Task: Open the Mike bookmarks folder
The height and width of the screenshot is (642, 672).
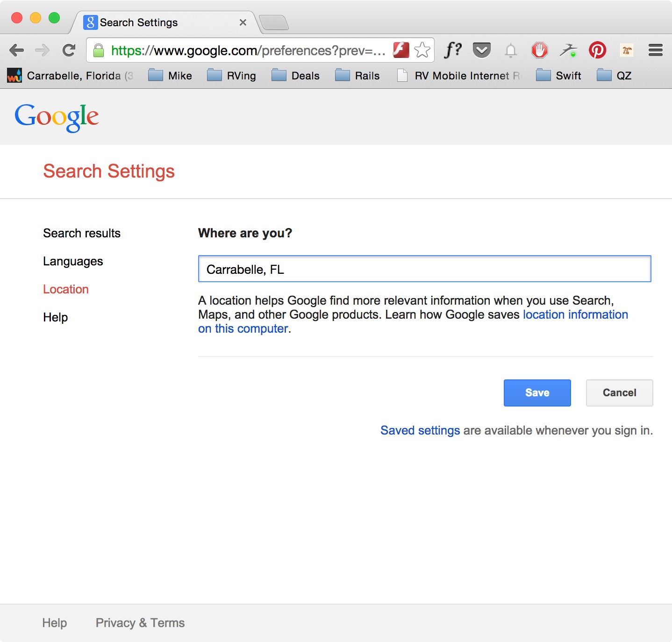Action: pyautogui.click(x=170, y=76)
